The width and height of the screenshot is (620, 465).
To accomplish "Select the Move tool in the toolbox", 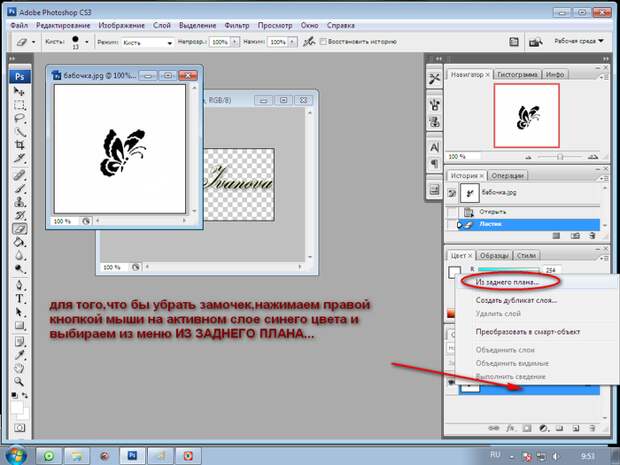I will (19, 92).
